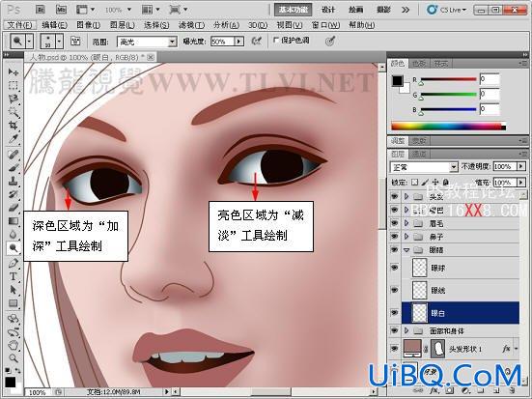Viewport: 532px width, 399px height.
Task: Open the 窗口(W) menu
Action: point(325,25)
